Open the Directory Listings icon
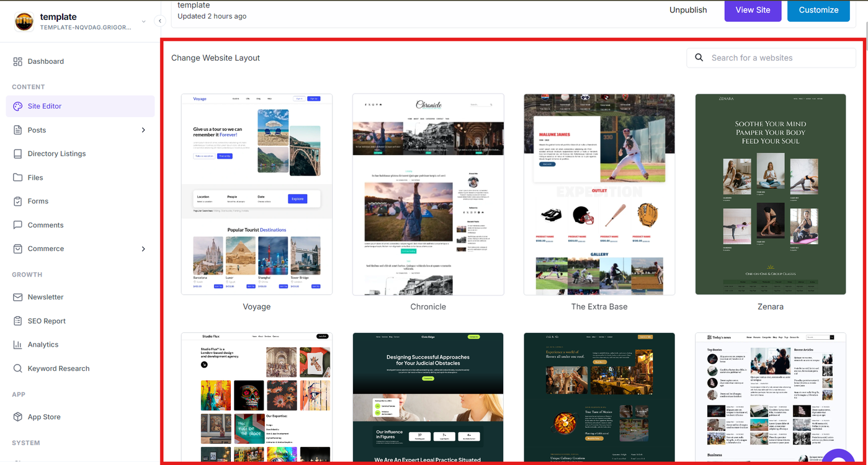 click(17, 154)
